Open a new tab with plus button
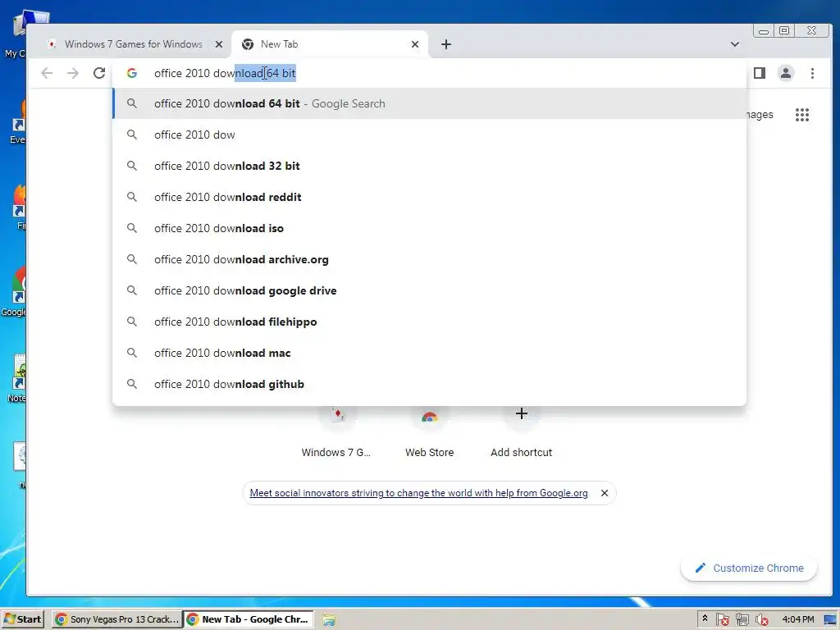Screen dimensions: 840x630 coord(445,44)
